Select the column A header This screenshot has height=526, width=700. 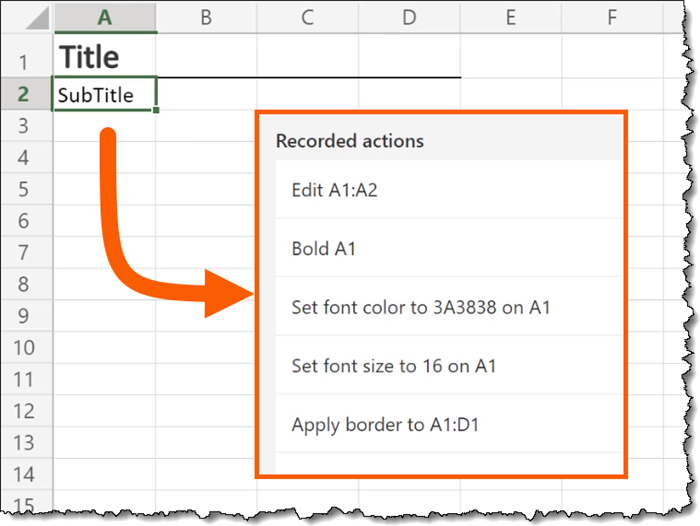click(x=104, y=16)
